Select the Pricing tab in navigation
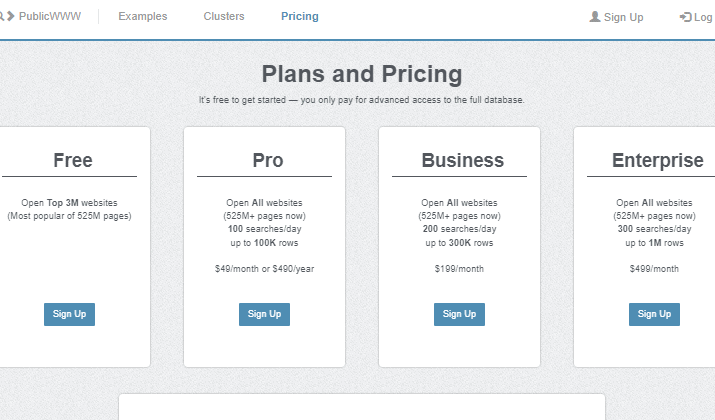715x420 pixels. coord(300,17)
